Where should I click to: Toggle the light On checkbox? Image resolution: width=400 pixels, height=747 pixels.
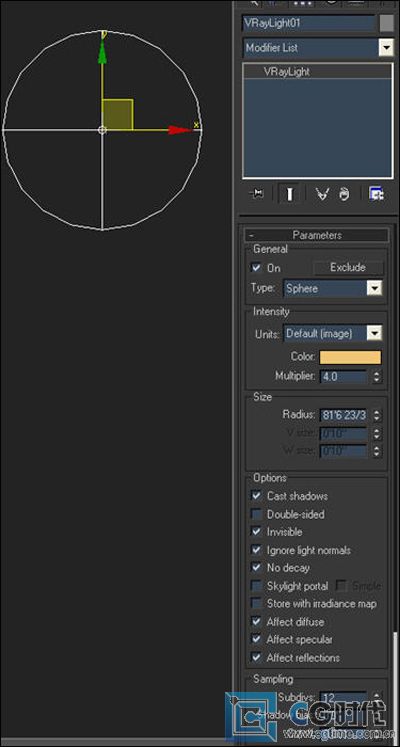pyautogui.click(x=257, y=267)
